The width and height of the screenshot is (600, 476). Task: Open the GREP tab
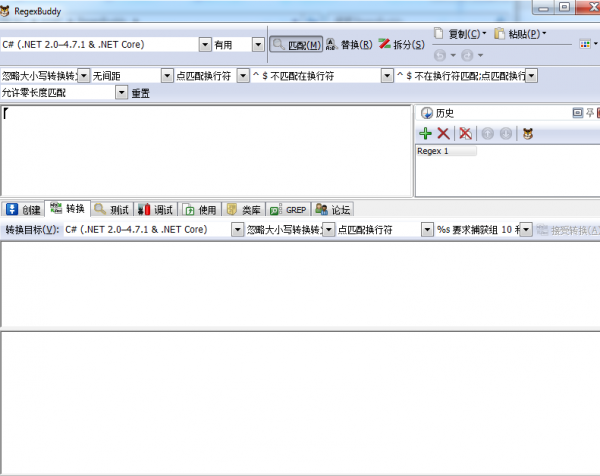coord(288,210)
